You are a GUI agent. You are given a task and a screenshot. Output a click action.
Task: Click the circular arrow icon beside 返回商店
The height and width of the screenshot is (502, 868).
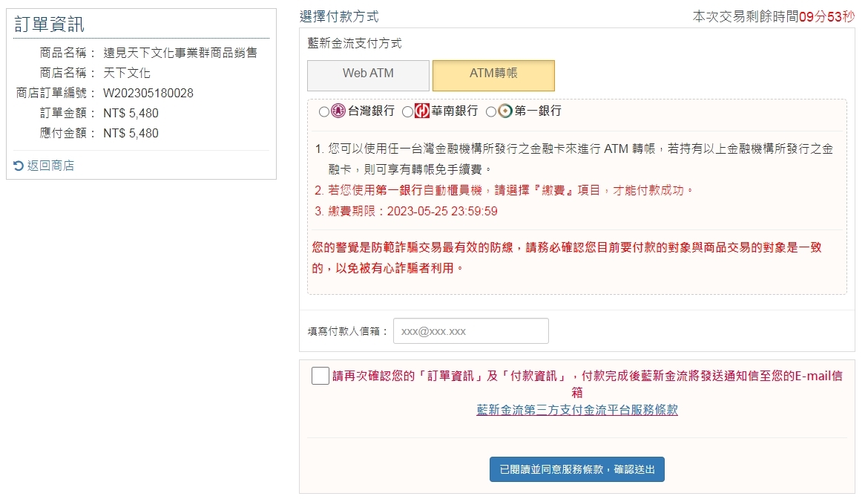pos(19,166)
